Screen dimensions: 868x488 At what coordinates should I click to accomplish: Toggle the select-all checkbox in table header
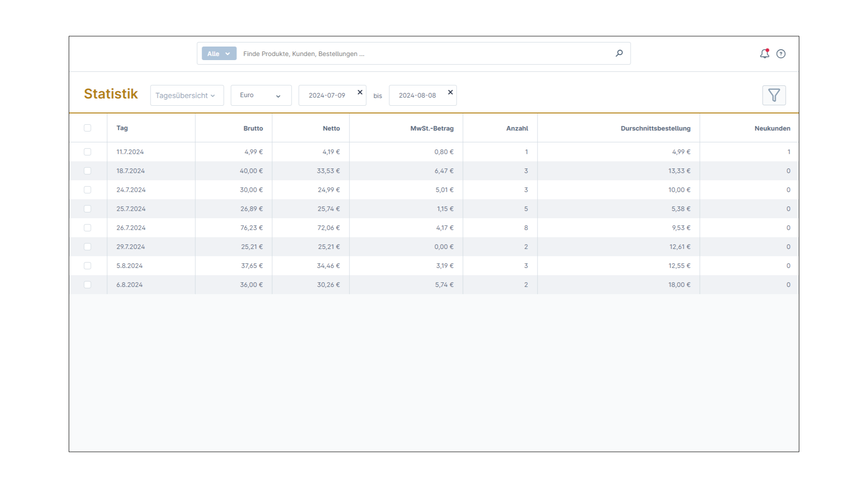pos(88,128)
